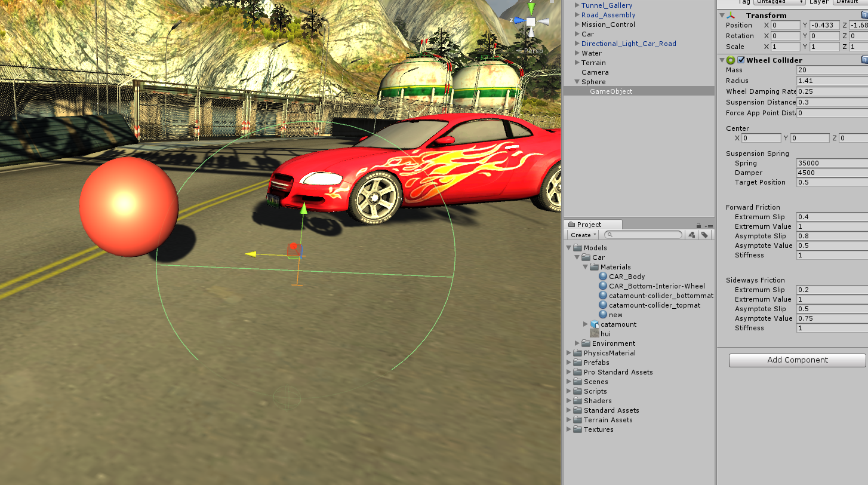Image resolution: width=868 pixels, height=485 pixels.
Task: Expand Tunnel_Gallery in the Hierarchy
Action: coord(577,5)
